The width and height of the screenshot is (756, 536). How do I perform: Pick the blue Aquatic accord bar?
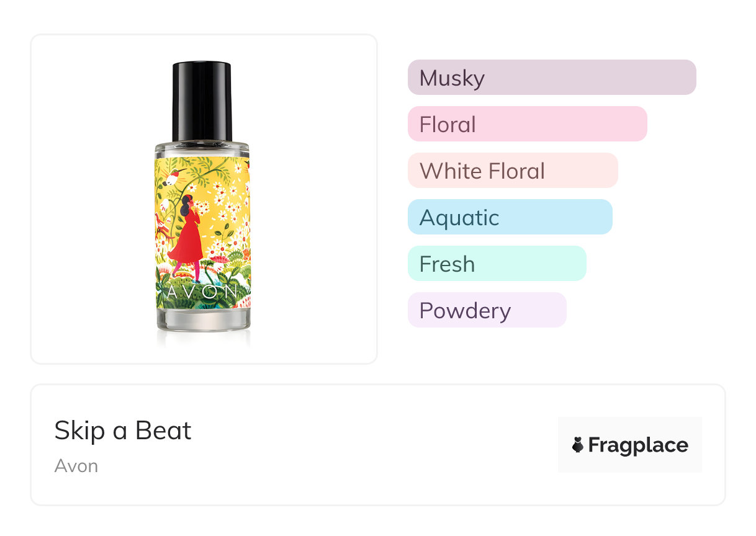click(x=510, y=217)
